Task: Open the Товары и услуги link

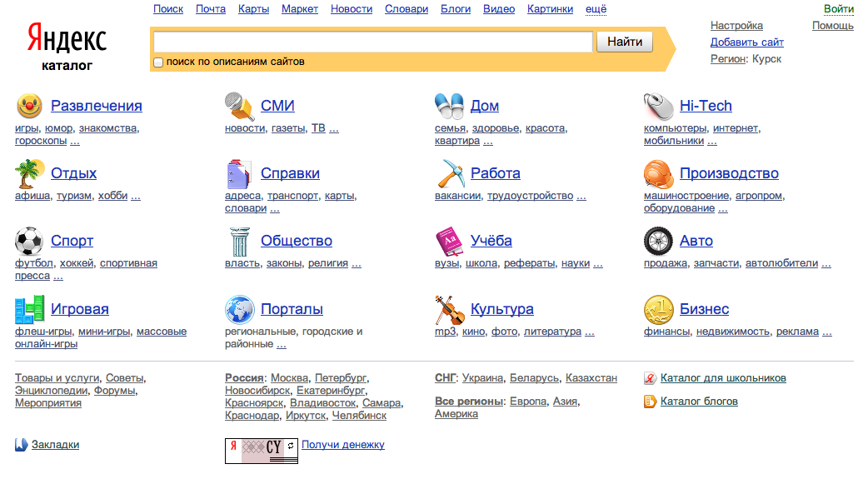Action: (57, 378)
